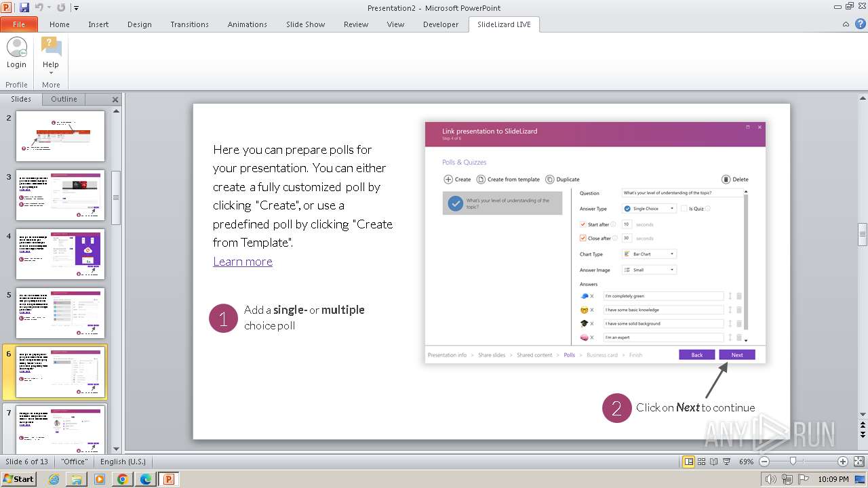This screenshot has width=868, height=488.
Task: Click the Zoom In plus button
Action: 843,462
